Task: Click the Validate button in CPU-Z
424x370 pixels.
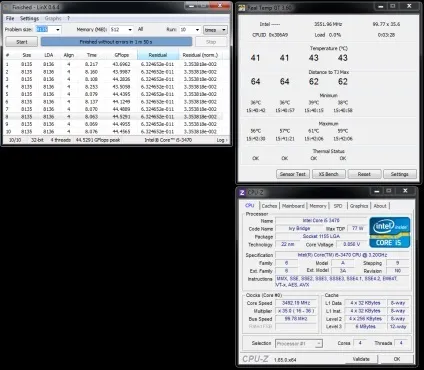Action: [361, 359]
